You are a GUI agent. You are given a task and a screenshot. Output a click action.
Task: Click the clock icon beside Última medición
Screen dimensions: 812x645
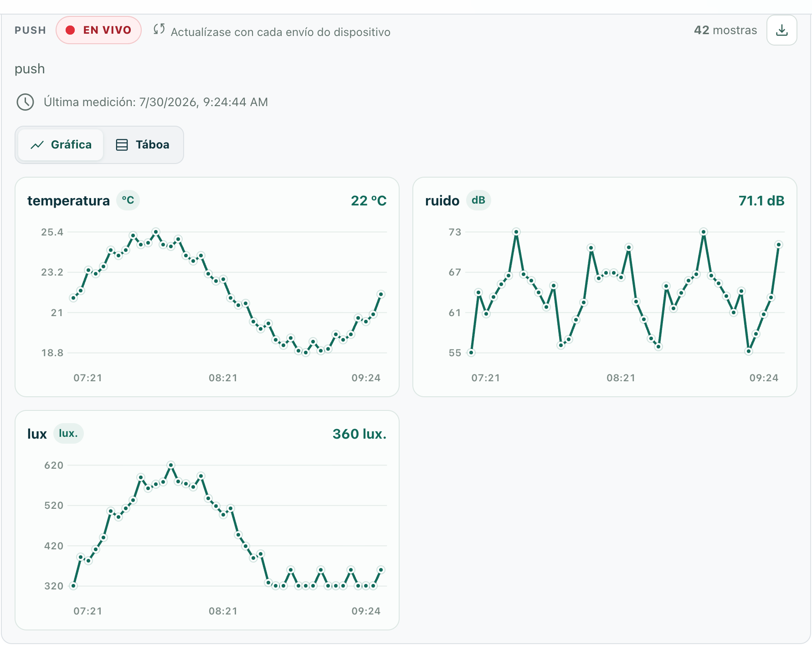[x=26, y=102]
